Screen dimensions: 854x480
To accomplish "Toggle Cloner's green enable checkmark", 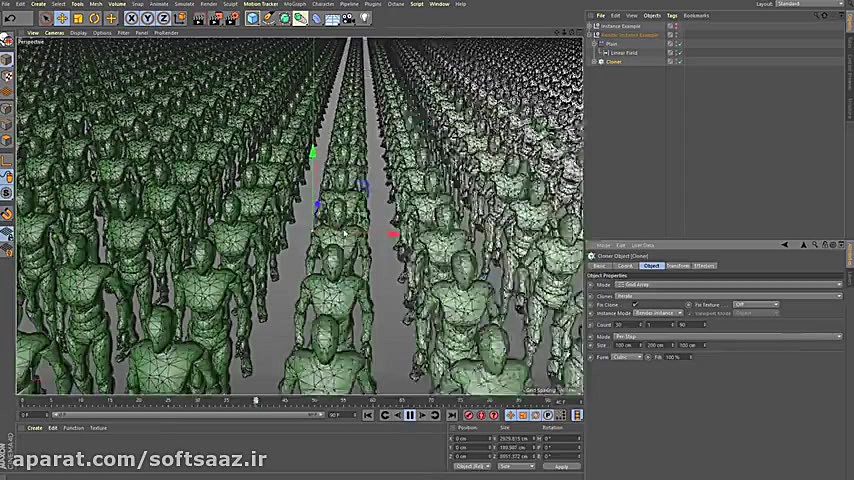I will (x=680, y=62).
